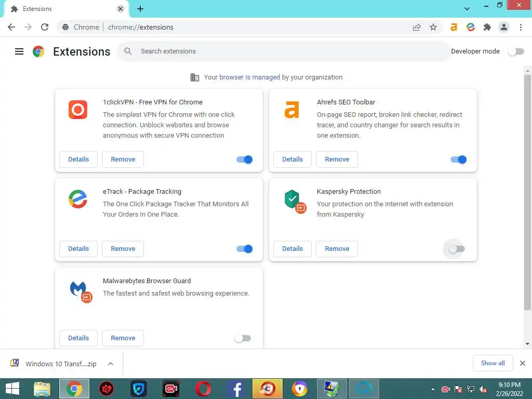Open a new tab with plus button
The width and height of the screenshot is (532, 399).
pos(140,9)
